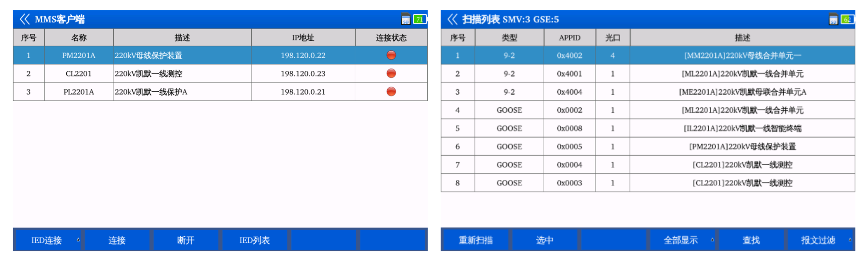868x264 pixels.
Task: Click red connection status indicator for PL2201A
Action: click(x=391, y=92)
